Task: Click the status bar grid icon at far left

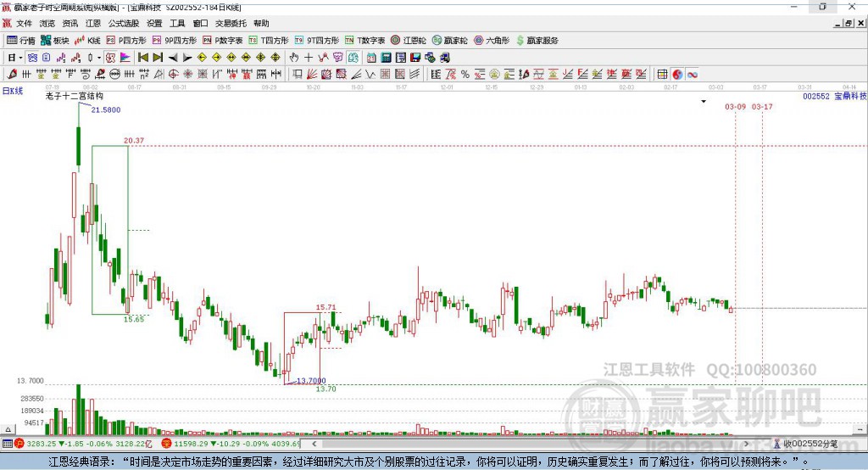Action: click(x=7, y=444)
